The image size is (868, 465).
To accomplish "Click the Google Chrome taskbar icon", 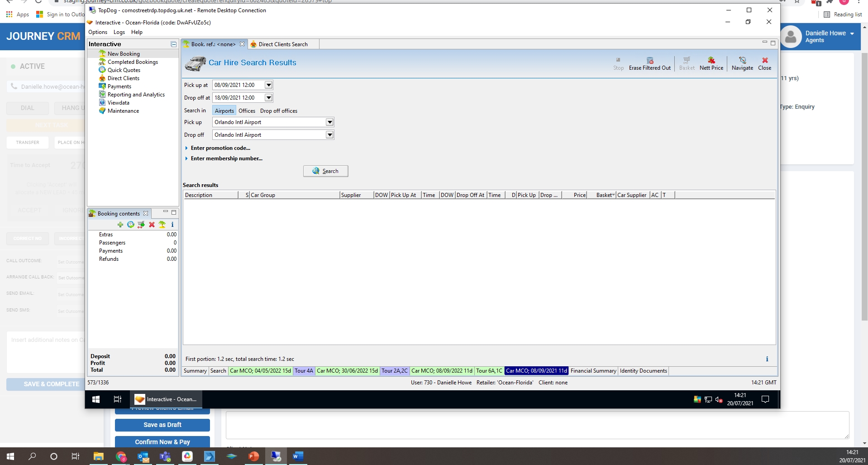I will pos(121,456).
